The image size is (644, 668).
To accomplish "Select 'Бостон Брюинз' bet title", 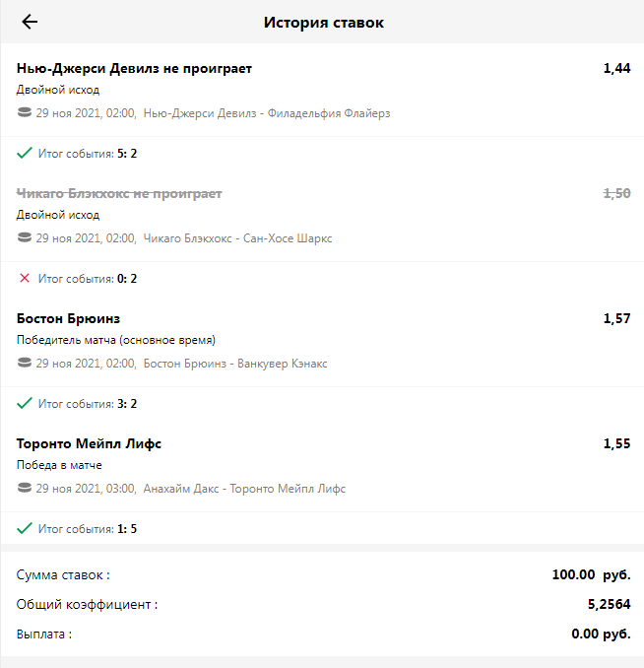I will (x=68, y=318).
